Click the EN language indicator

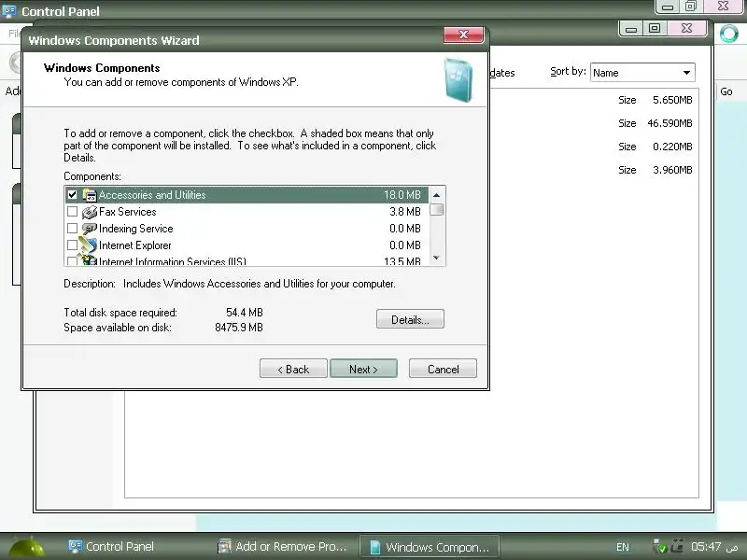click(622, 547)
